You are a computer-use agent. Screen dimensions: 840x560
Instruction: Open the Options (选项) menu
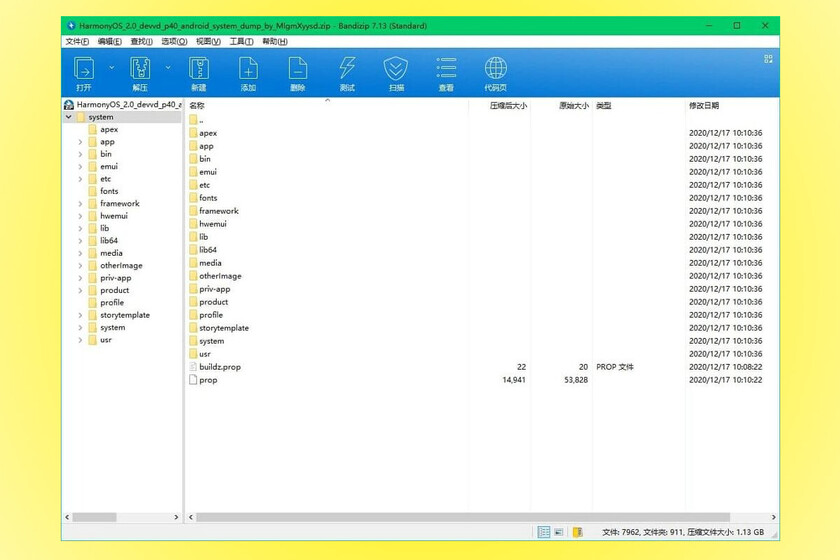(174, 41)
